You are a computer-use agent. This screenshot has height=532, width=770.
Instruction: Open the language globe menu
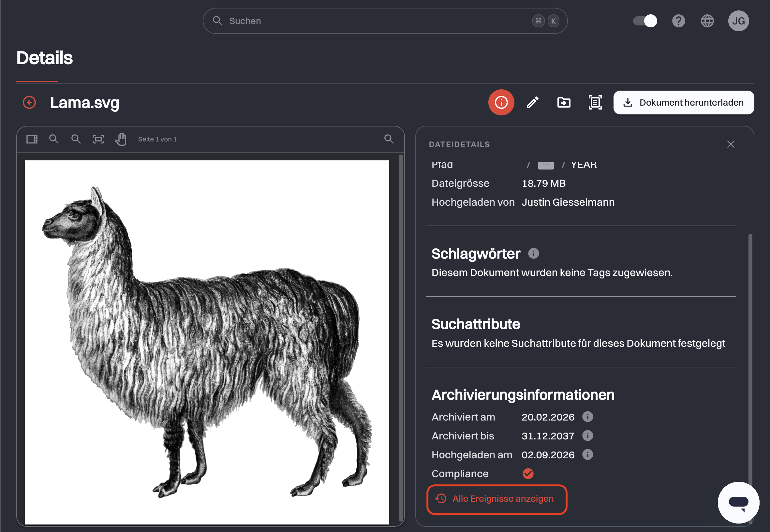[707, 21]
